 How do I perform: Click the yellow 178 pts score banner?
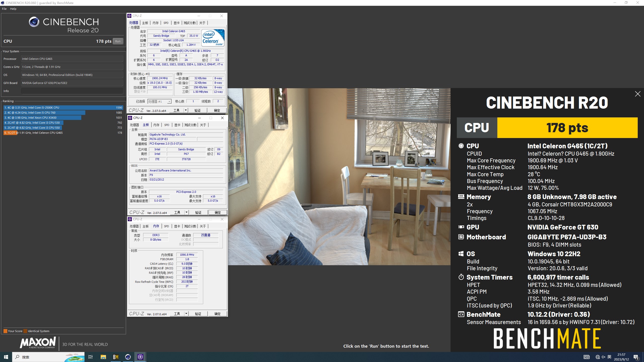tap(567, 128)
